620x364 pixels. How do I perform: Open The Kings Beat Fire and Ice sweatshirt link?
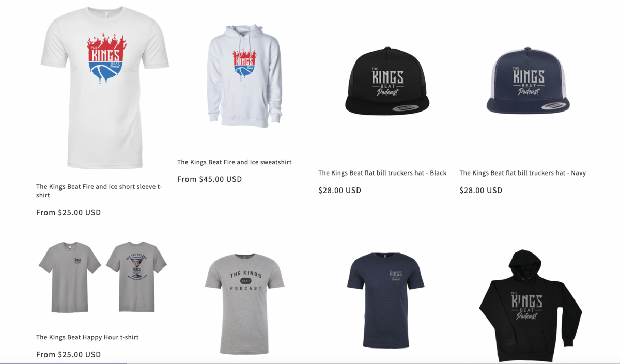click(234, 162)
